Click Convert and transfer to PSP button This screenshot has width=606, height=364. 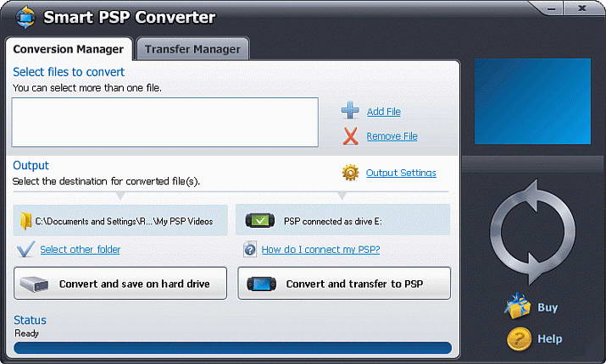[344, 284]
